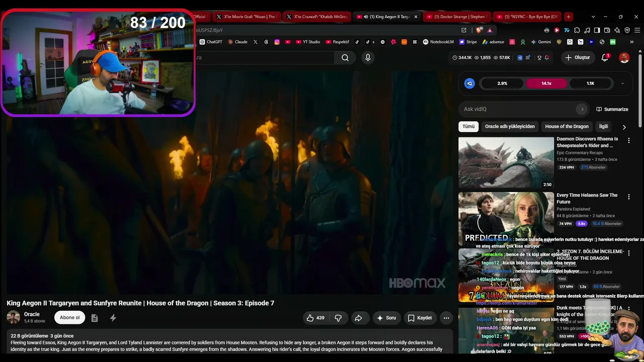
Task: Click the vidIQ trophy icon in header
Action: coord(539,58)
